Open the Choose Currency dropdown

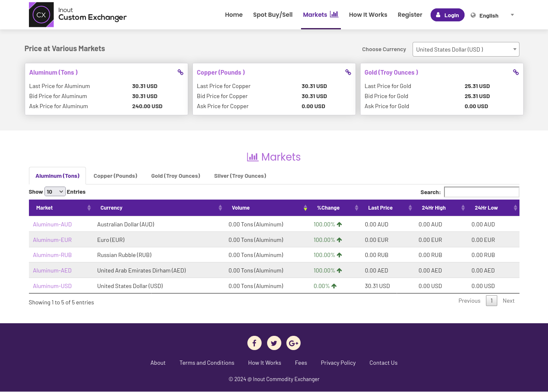[x=466, y=49]
